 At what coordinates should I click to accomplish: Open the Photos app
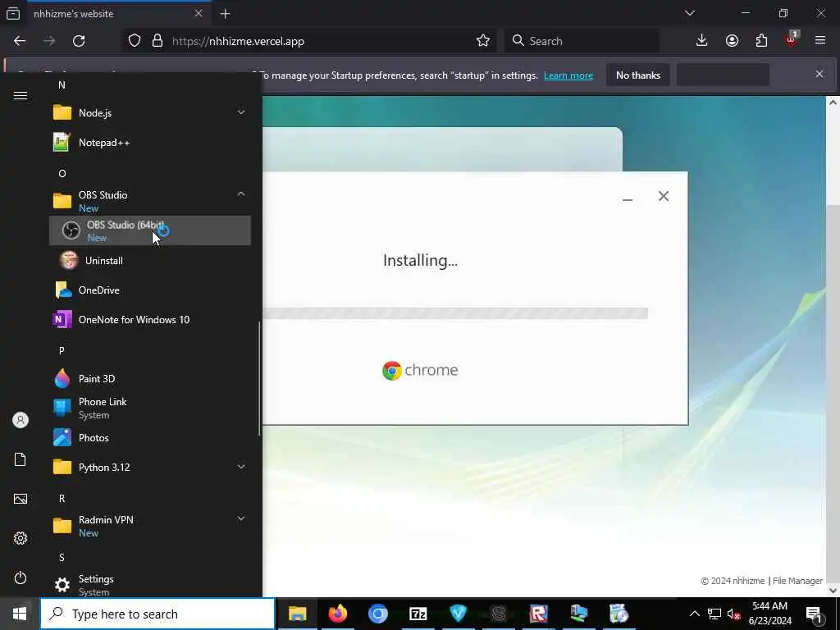click(x=149, y=438)
